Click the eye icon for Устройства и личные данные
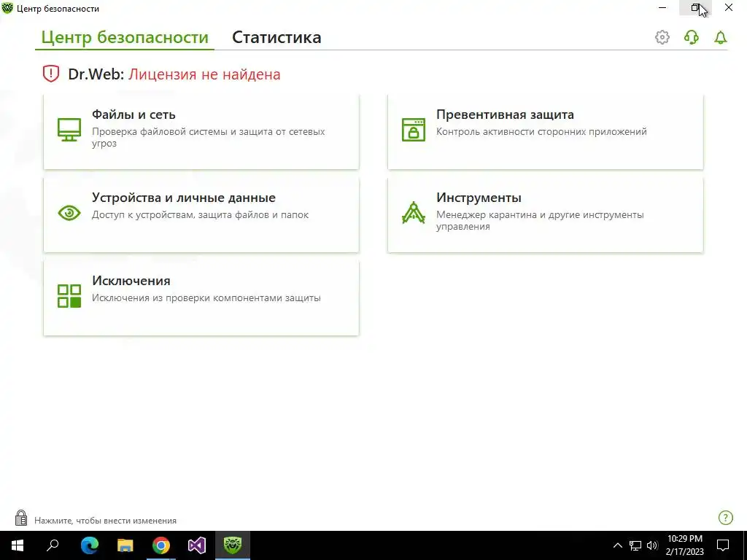The image size is (747, 560). coord(69,213)
